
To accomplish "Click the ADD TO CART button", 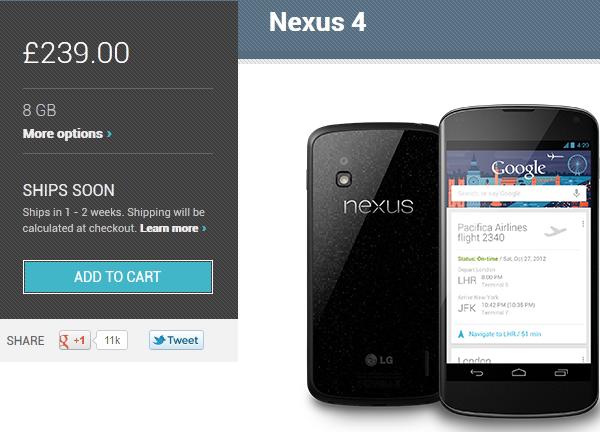I will click(x=118, y=277).
